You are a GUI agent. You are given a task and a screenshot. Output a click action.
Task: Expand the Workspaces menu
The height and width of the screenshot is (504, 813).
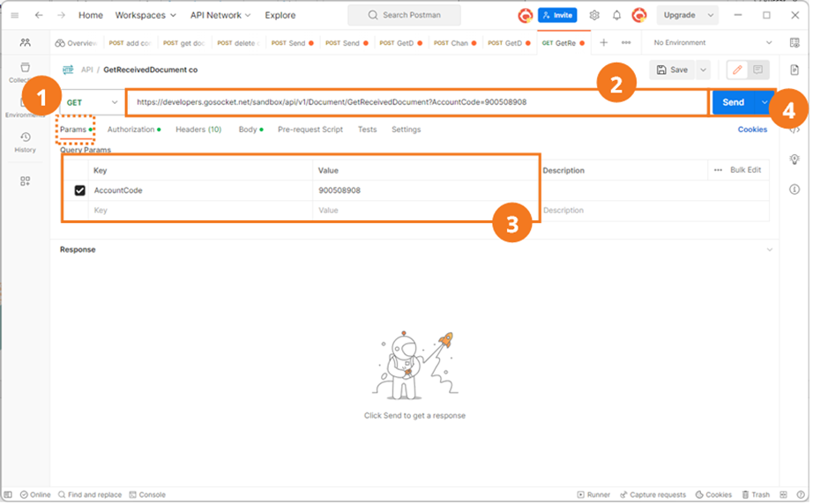coord(145,15)
